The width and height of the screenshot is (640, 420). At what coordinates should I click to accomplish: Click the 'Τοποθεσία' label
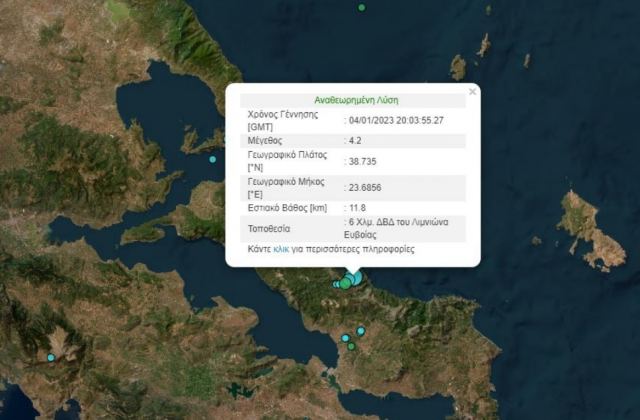click(269, 229)
